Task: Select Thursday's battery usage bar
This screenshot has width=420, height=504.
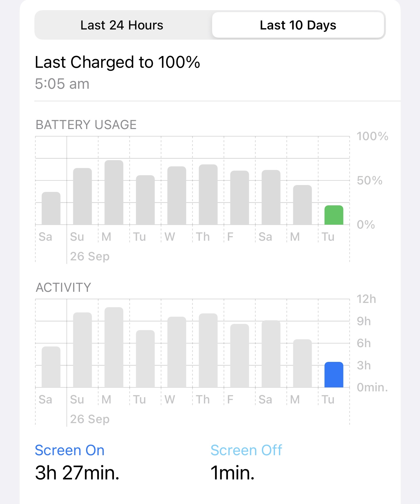Action: (208, 195)
